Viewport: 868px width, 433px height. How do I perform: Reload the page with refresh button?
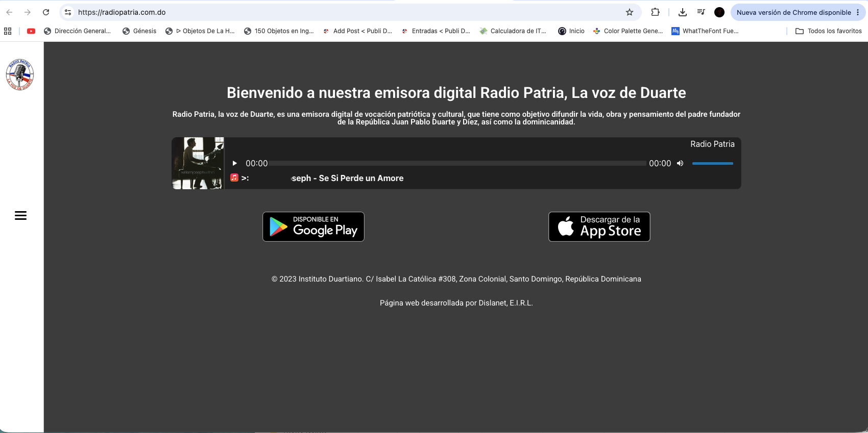click(x=46, y=12)
